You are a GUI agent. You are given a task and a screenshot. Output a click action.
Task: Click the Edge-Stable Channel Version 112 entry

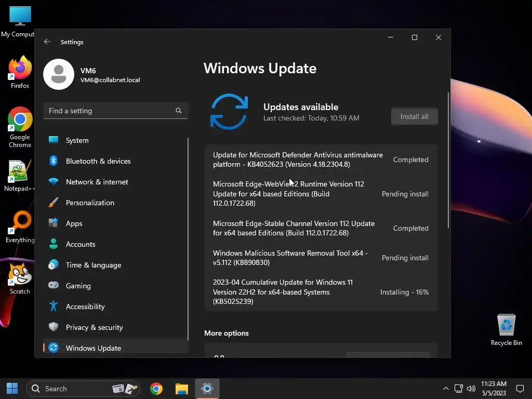321,228
